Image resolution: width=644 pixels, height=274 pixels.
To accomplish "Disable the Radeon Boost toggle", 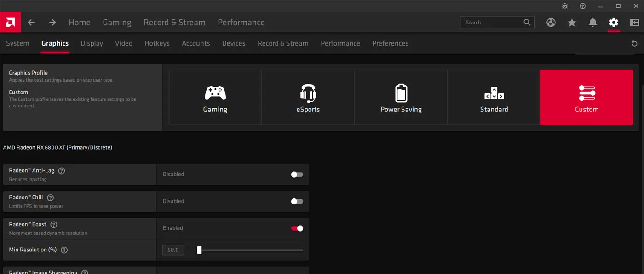I will click(297, 228).
